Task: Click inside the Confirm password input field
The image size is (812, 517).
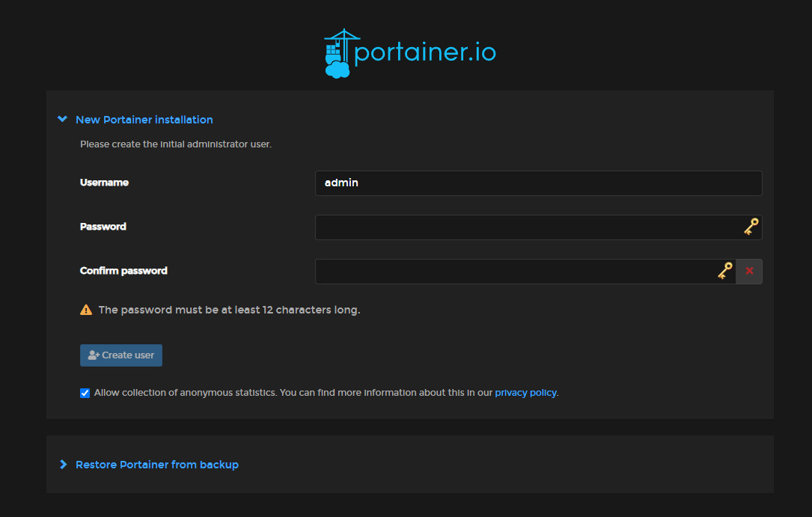Action: coord(513,272)
